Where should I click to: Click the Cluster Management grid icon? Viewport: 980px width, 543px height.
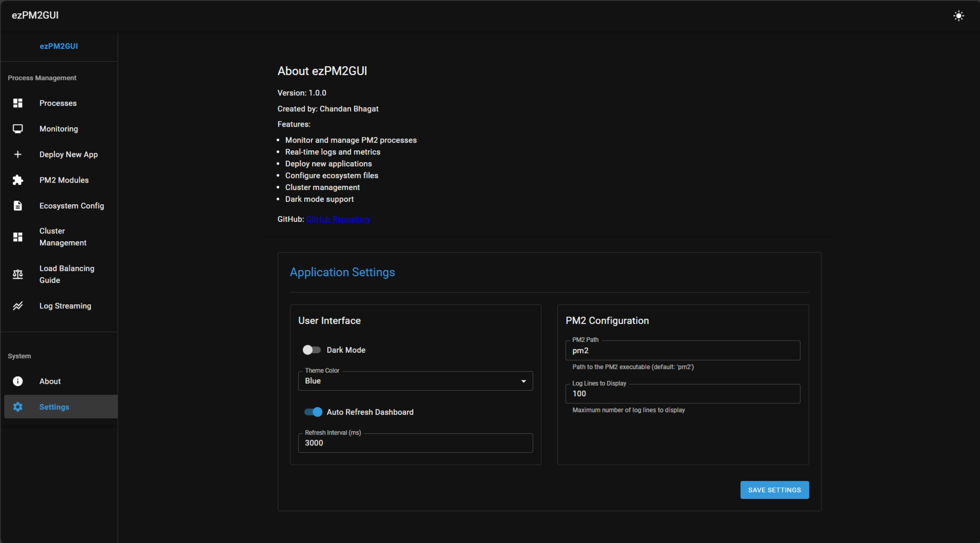click(18, 237)
